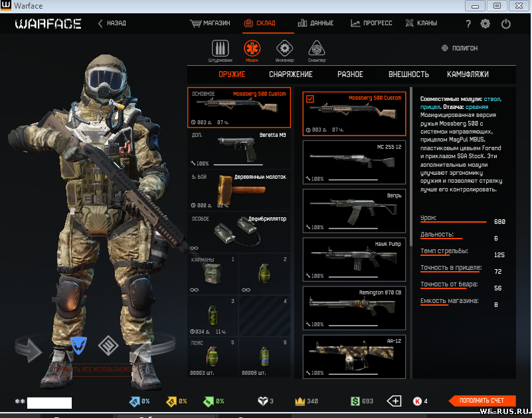Choose the Remington 870 CB shotgun
The height and width of the screenshot is (418, 532).
[x=354, y=308]
